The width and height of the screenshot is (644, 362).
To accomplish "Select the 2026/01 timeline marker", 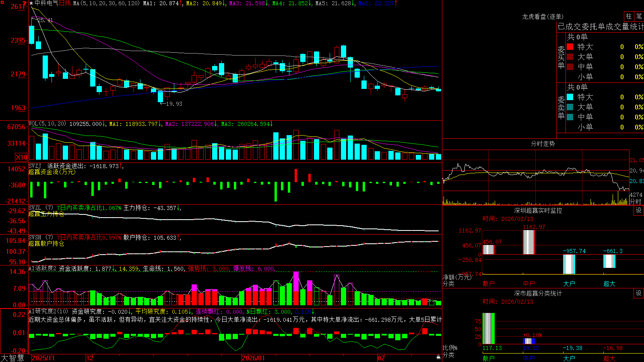I will tap(254, 358).
